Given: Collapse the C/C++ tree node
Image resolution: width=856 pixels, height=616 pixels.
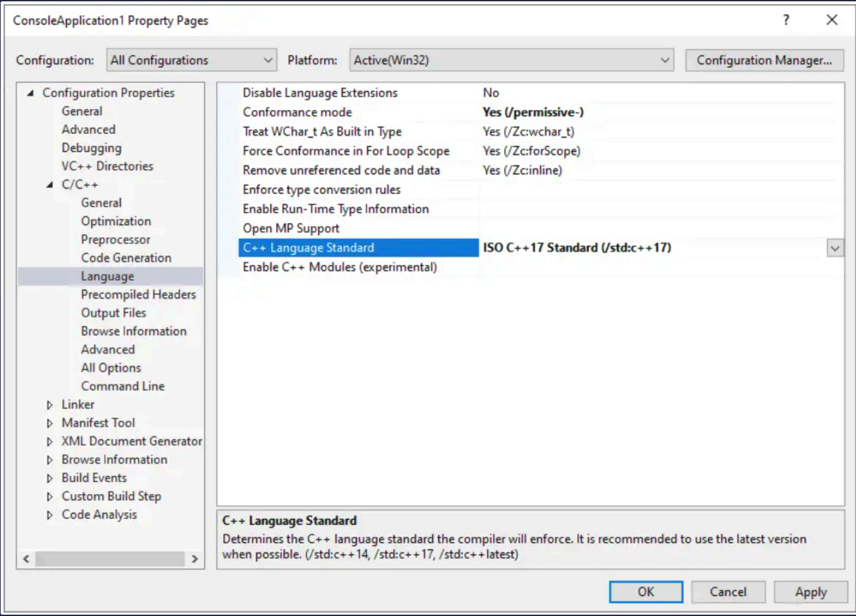Looking at the screenshot, I should pos(49,184).
